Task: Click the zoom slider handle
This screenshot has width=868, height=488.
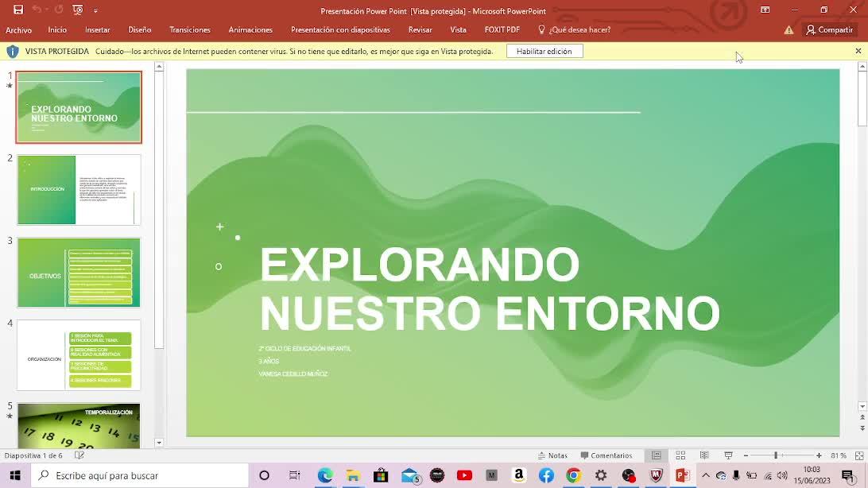Action: point(776,455)
